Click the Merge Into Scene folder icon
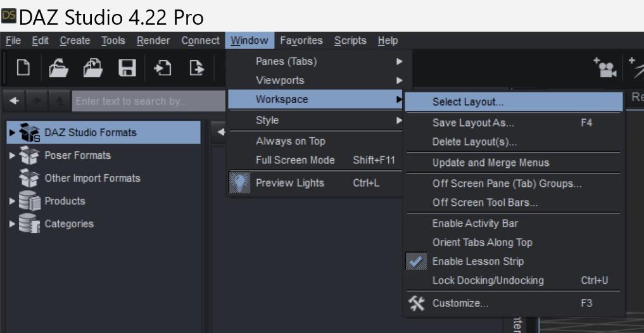Image resolution: width=644 pixels, height=333 pixels. pos(93,68)
